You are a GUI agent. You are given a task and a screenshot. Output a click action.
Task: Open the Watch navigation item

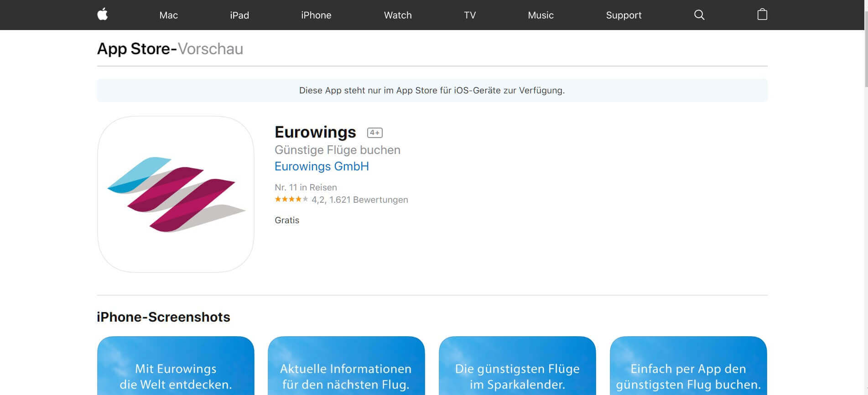(398, 15)
